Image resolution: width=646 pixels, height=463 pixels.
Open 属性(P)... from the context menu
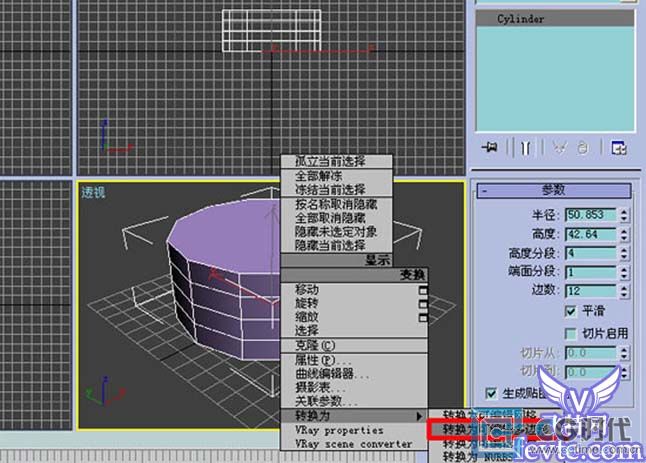coord(354,360)
